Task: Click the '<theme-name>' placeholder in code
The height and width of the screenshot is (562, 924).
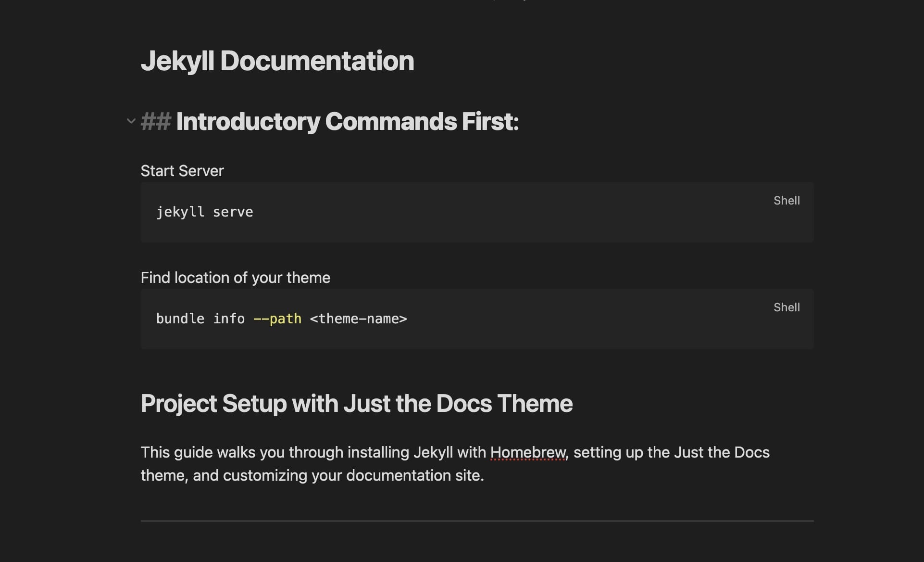Action: tap(358, 319)
